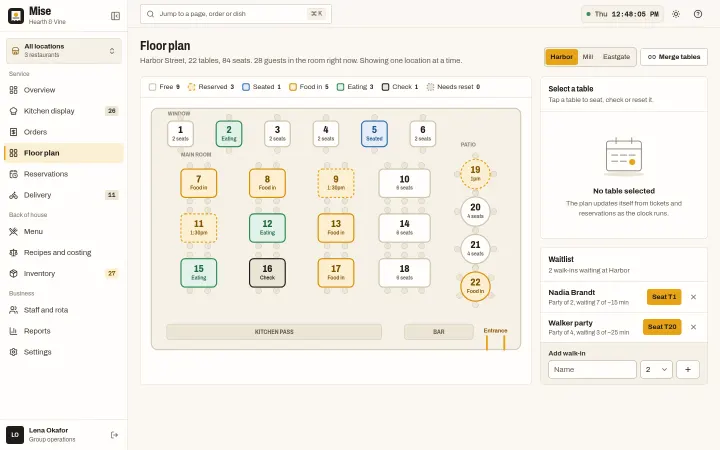Select table 15 marked Eating
Screen dimensions: 720x450
(198, 273)
